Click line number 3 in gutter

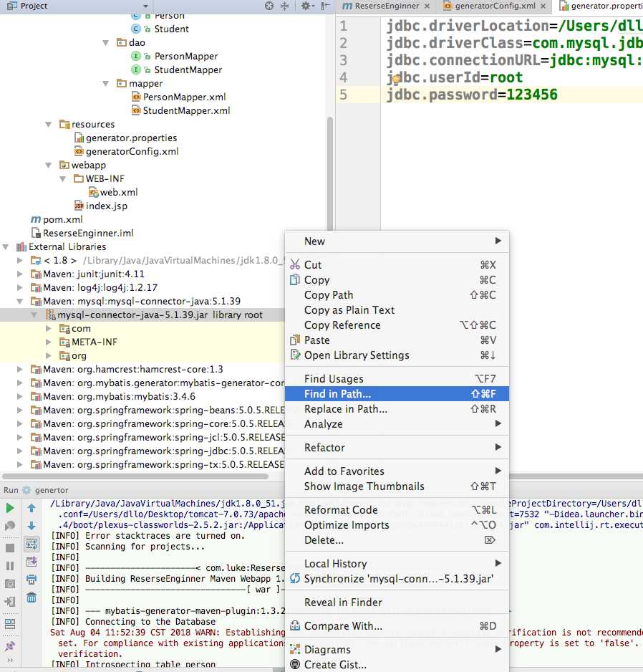(344, 60)
